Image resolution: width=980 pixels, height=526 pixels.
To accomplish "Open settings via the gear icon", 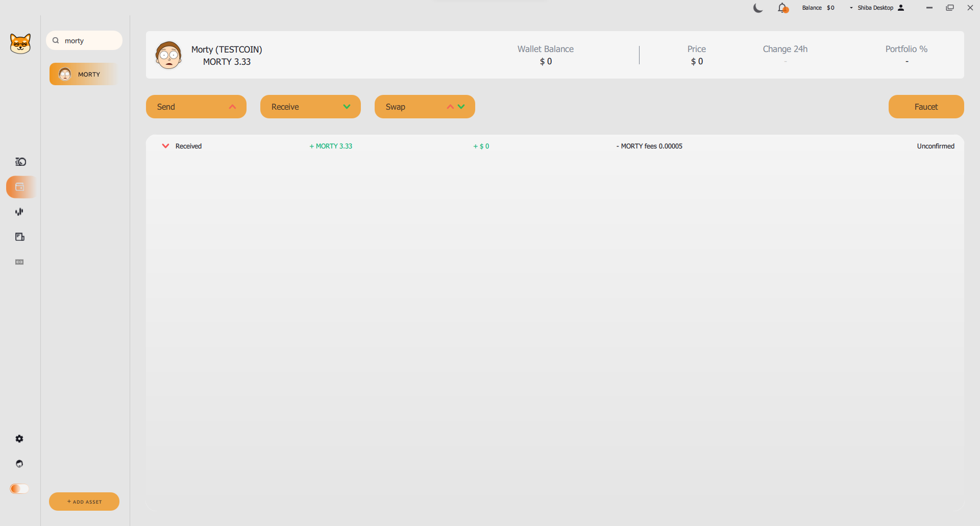I will coord(19,439).
